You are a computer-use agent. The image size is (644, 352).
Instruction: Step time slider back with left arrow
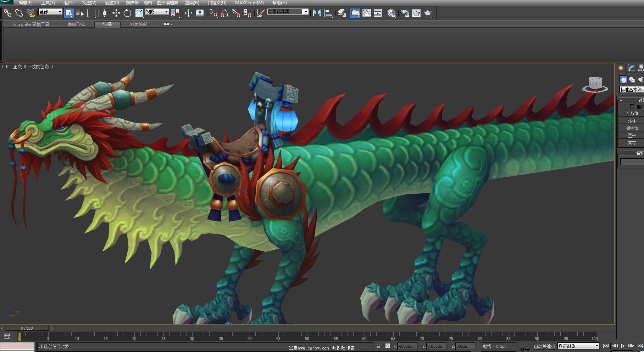click(x=2, y=328)
